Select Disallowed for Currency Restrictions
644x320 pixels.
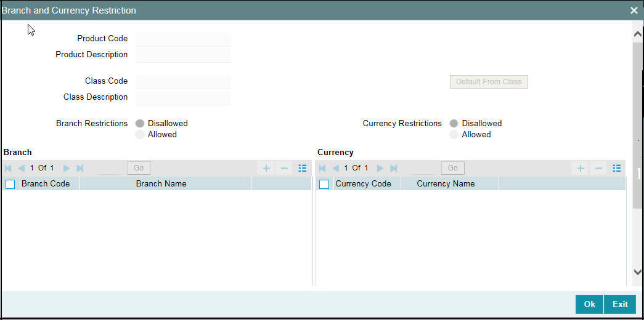coord(454,124)
